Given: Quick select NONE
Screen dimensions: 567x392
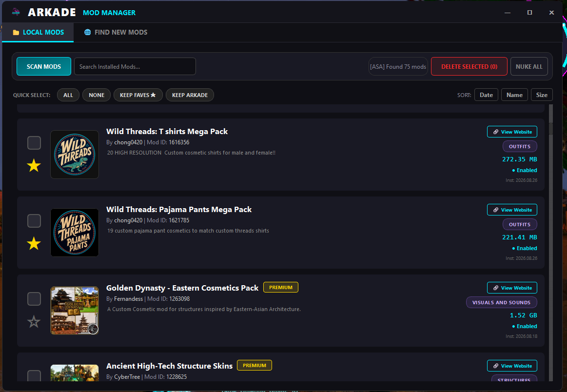Looking at the screenshot, I should 97,95.
